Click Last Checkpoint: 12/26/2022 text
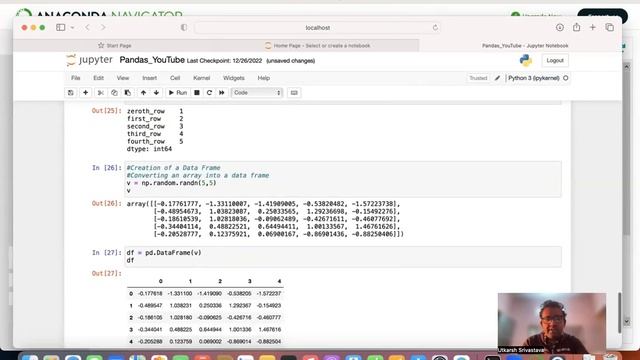 point(224,61)
